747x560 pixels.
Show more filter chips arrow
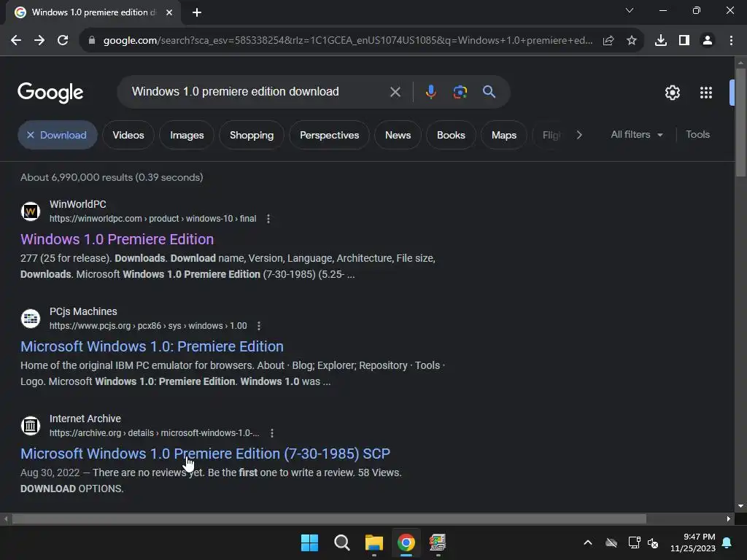click(579, 135)
